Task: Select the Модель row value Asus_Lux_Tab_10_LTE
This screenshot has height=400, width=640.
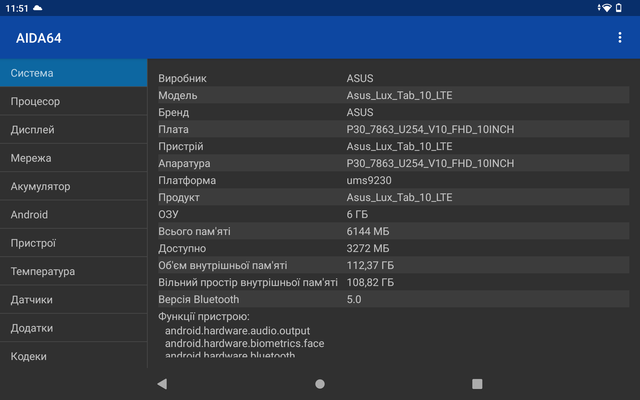Action: click(x=399, y=95)
